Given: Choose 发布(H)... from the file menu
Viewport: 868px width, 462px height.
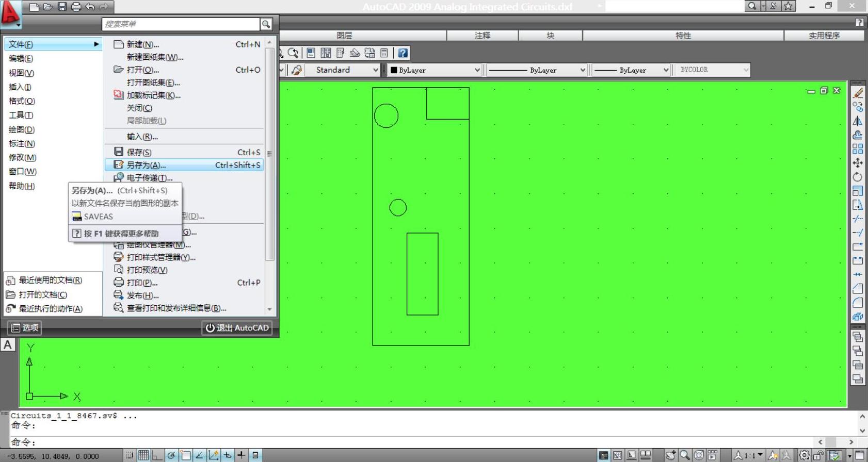Looking at the screenshot, I should (184, 295).
